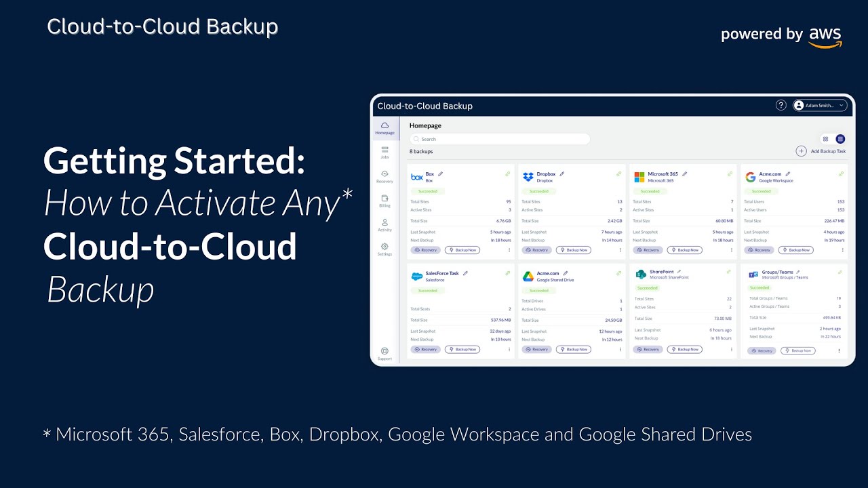Click the Succeeded status on Box card

pos(427,191)
